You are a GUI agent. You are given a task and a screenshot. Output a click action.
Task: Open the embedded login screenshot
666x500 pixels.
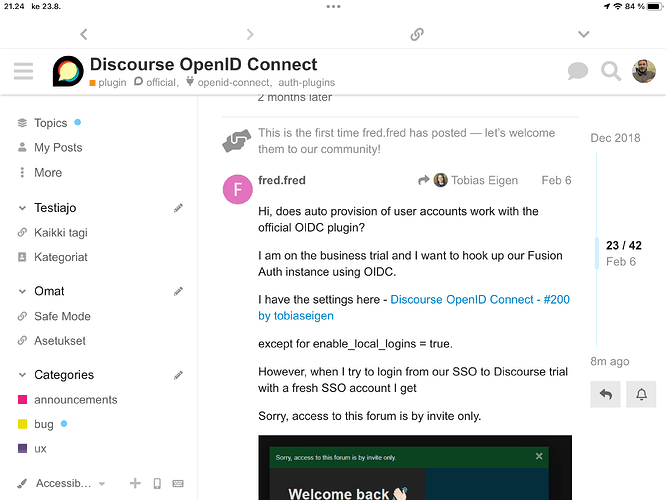click(x=415, y=467)
